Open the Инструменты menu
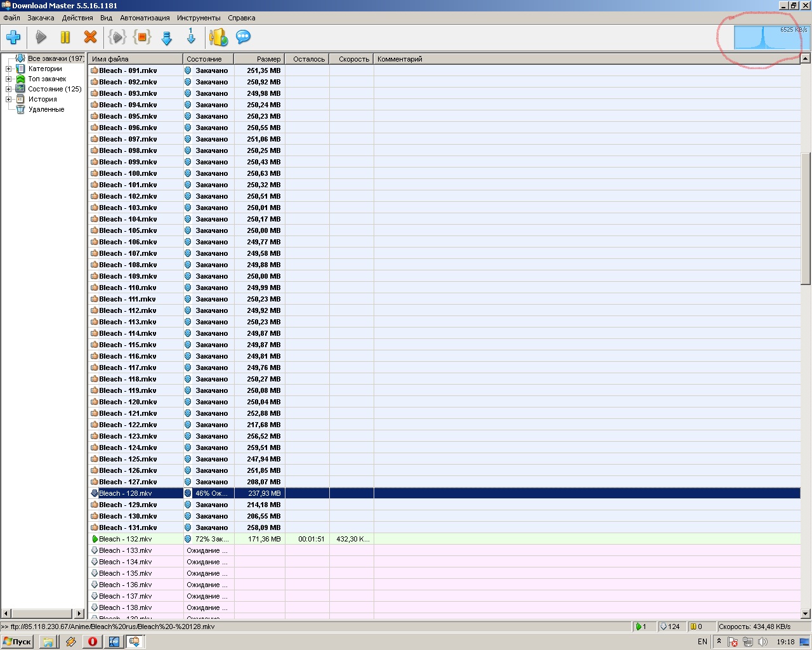The width and height of the screenshot is (812, 650). 199,18
